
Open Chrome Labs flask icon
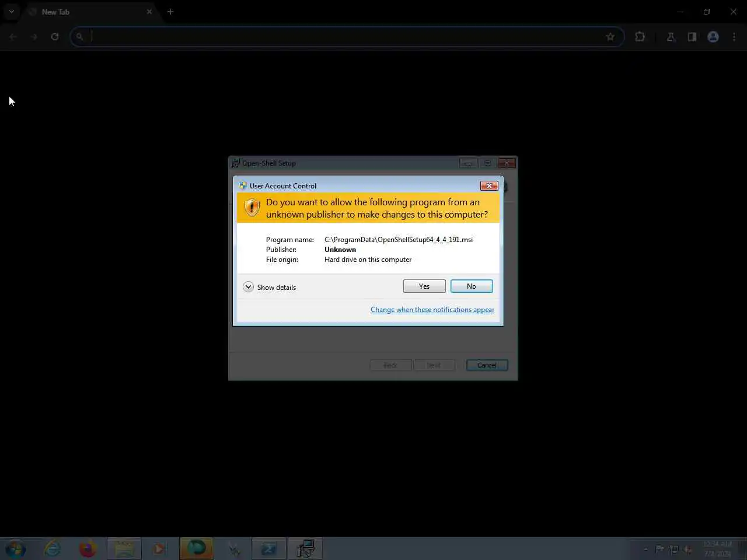tap(671, 37)
